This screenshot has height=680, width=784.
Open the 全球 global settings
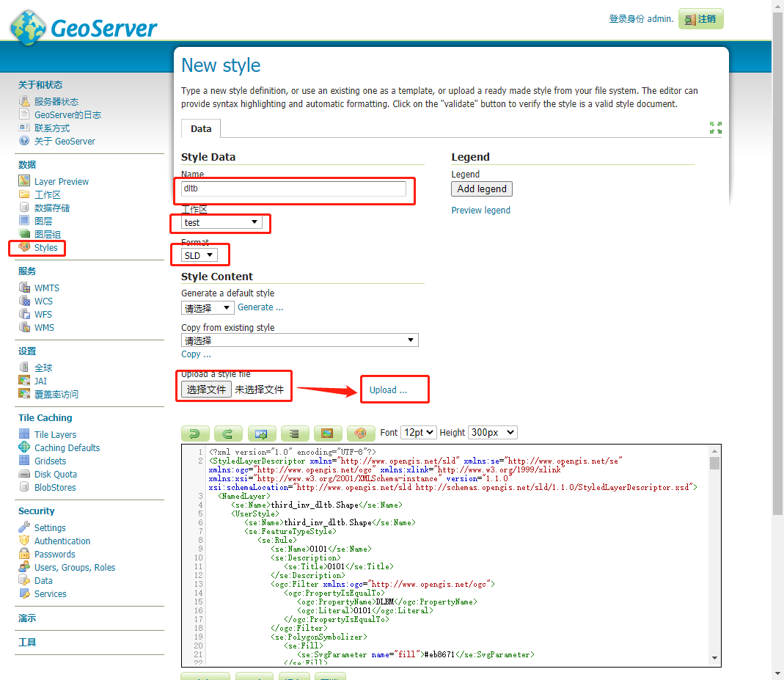(43, 368)
